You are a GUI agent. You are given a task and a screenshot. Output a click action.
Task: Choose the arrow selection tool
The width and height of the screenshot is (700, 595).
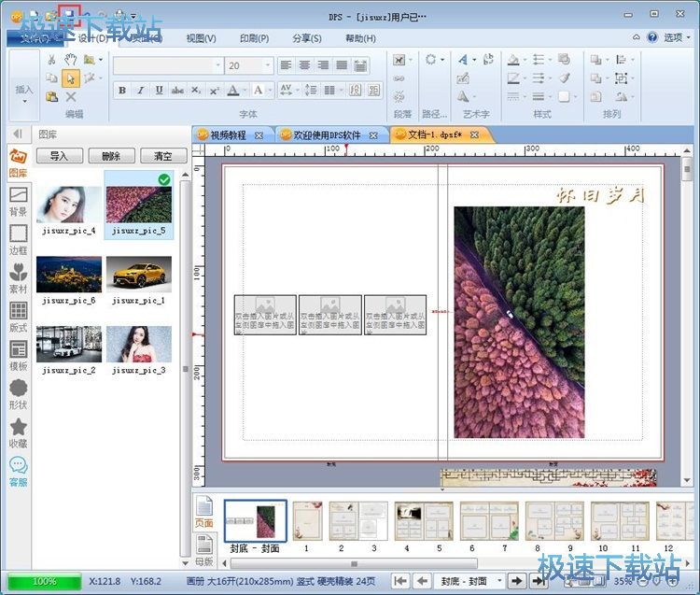tap(71, 78)
